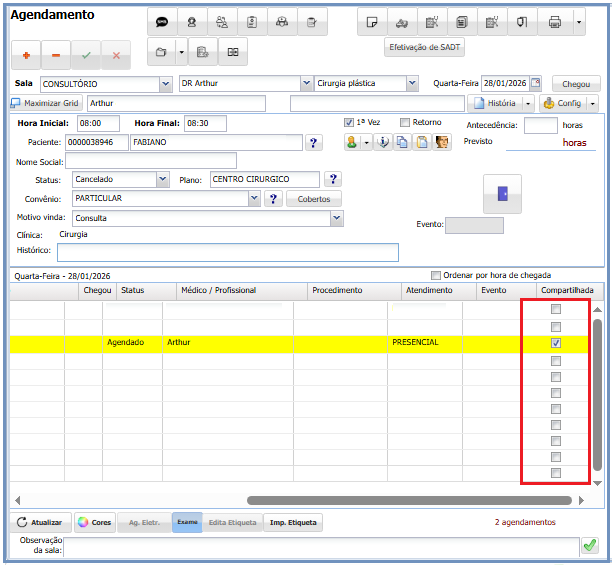Enable the Retorno checkbox
Screen dimensions: 612x566
click(x=404, y=123)
